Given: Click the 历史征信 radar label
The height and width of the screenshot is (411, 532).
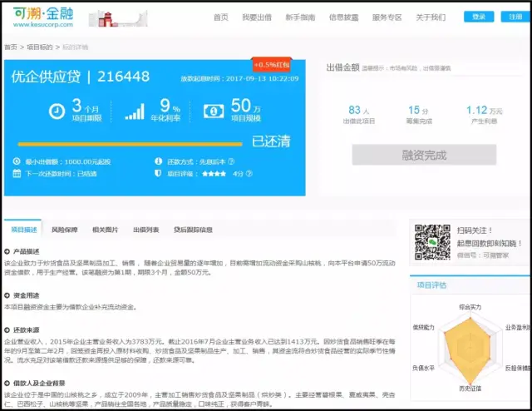Looking at the screenshot, I should pos(470,389).
